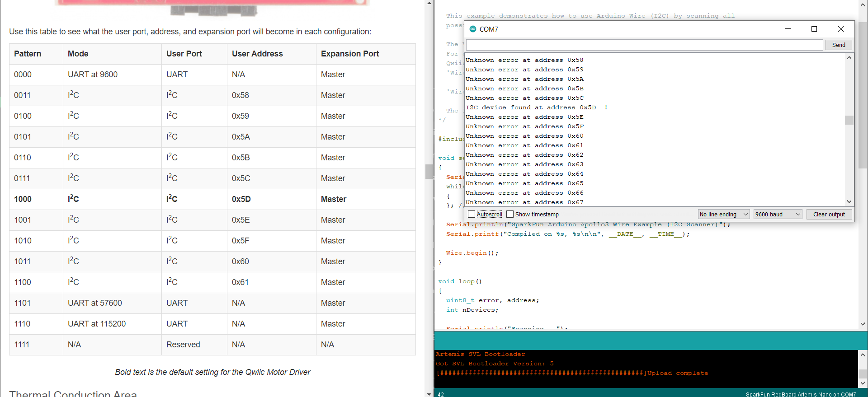Open the 9600 baud rate dropdown
This screenshot has width=868, height=397.
[x=778, y=214]
